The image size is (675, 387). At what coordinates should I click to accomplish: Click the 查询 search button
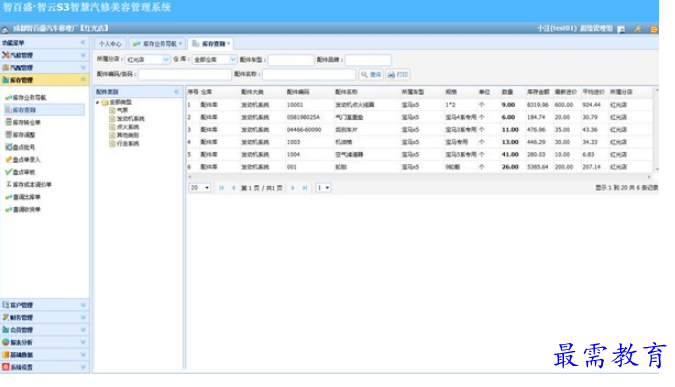(x=371, y=75)
